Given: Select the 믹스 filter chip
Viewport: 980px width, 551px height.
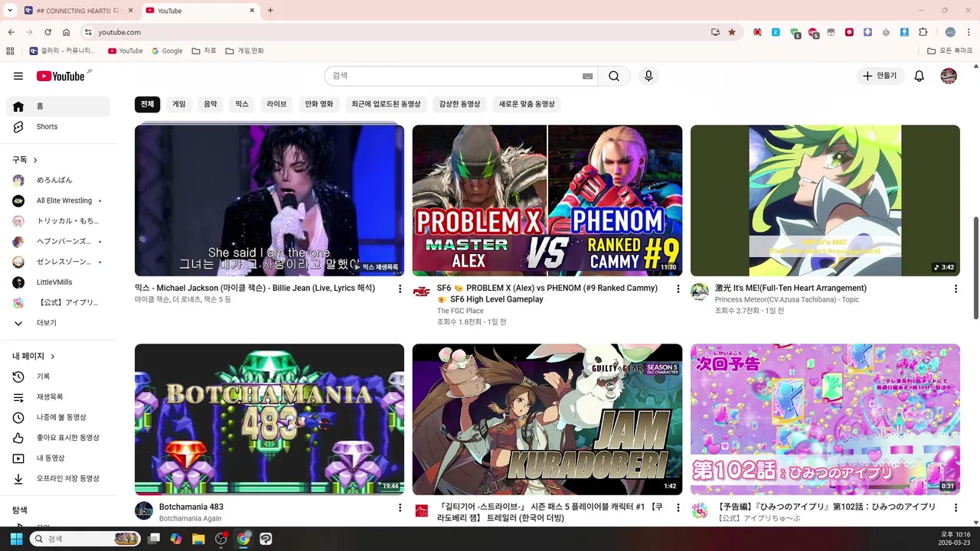Looking at the screenshot, I should coord(242,104).
